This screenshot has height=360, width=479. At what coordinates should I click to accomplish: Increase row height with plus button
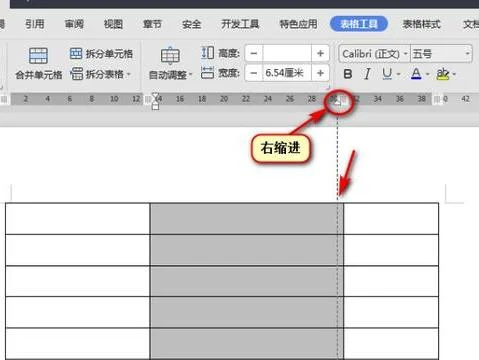[x=320, y=53]
